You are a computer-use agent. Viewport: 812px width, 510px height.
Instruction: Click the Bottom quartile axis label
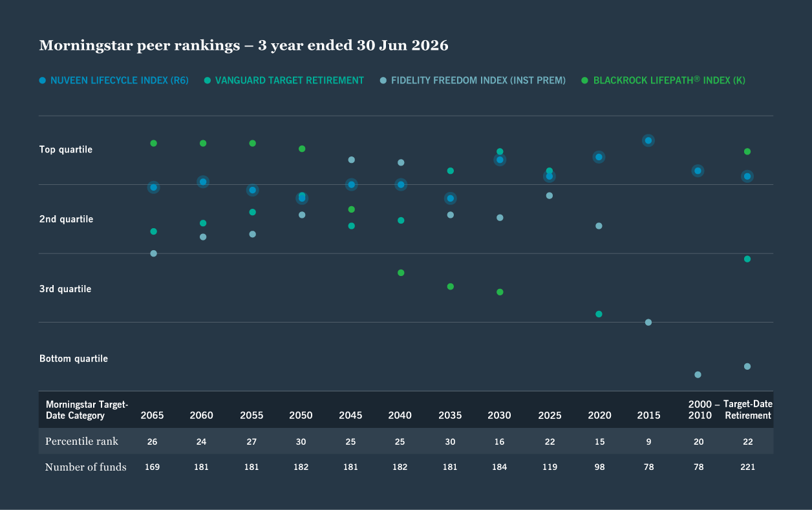(74, 359)
